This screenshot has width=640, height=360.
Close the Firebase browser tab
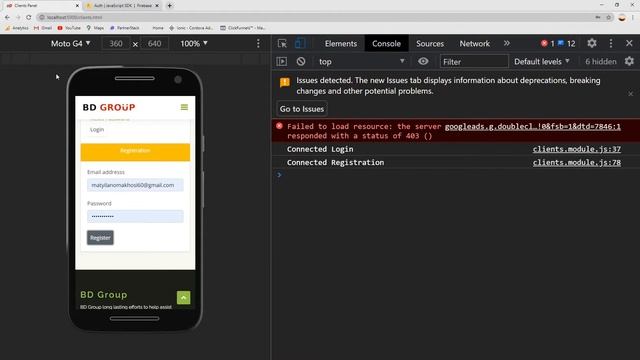pos(157,6)
